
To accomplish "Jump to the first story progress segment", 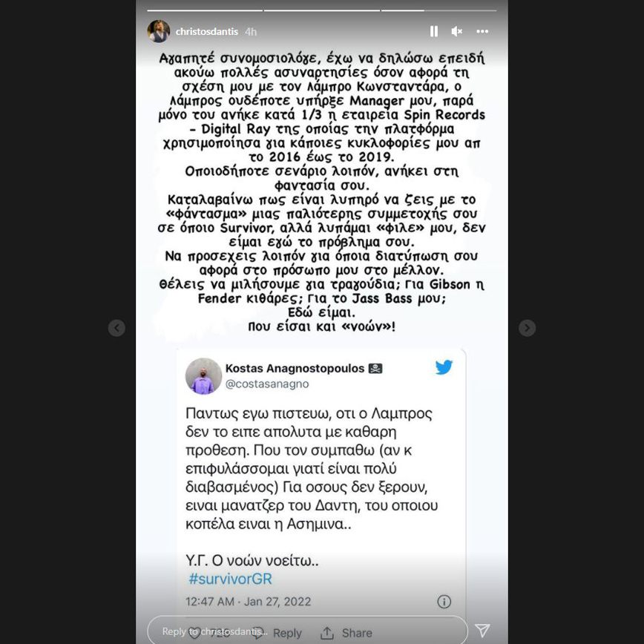I will (205, 10).
